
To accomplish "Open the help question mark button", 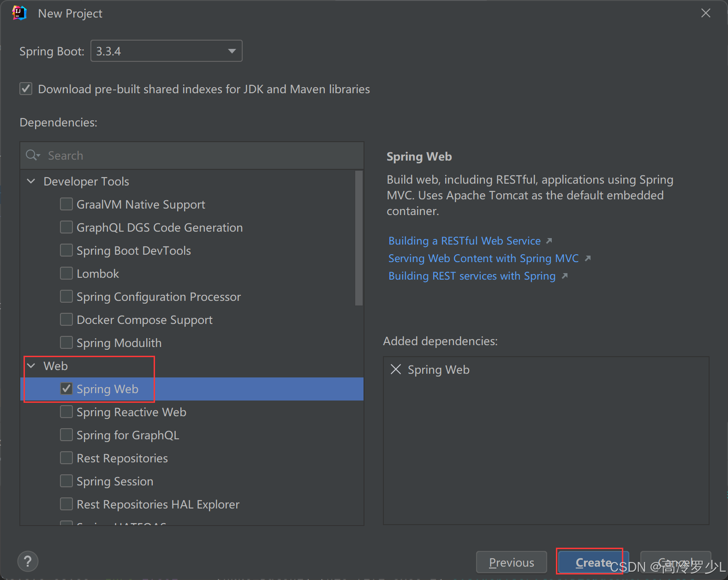I will point(28,562).
